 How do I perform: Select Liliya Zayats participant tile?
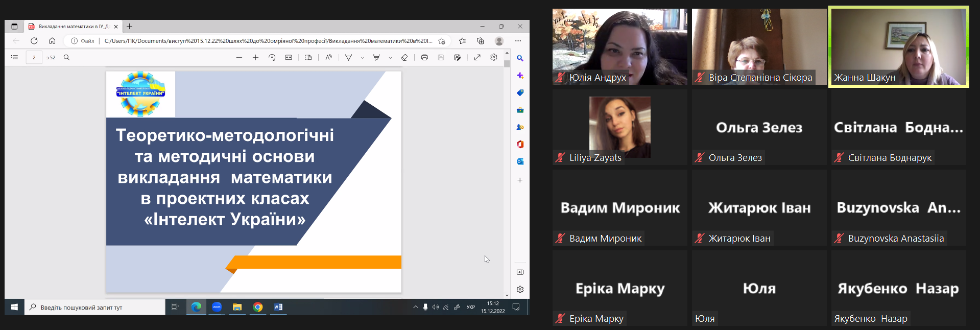click(620, 127)
